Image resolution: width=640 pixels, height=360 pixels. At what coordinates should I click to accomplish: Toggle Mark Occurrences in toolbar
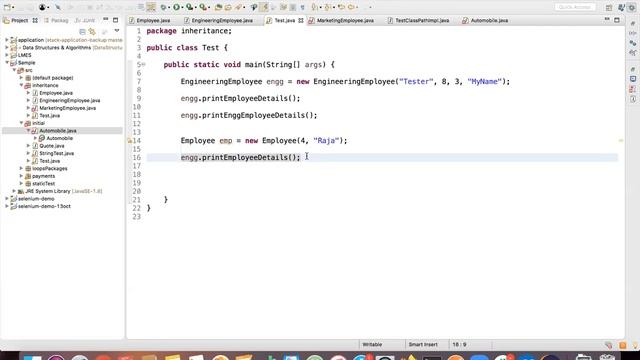[x=264, y=7]
